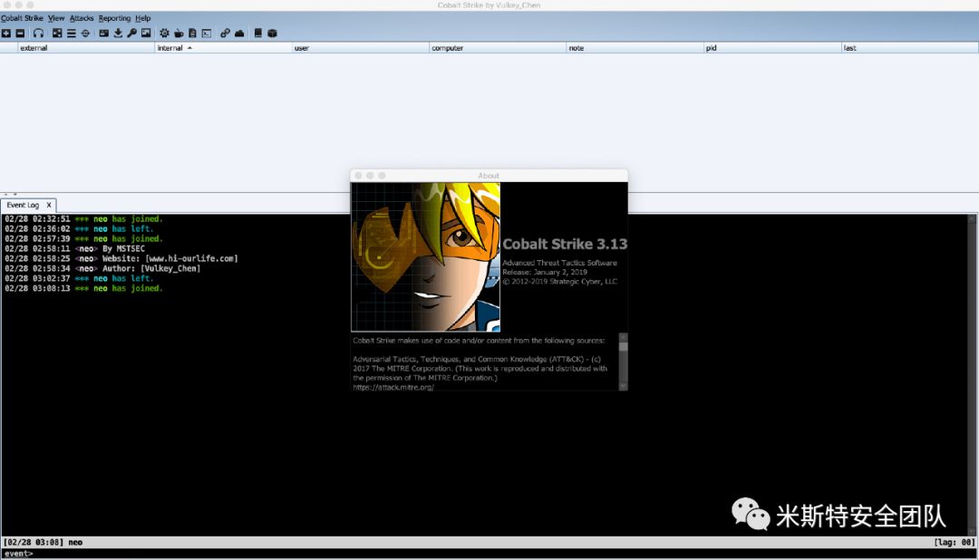The image size is (979, 560).
Task: Open Keystrokes via the key icon
Action: [131, 34]
